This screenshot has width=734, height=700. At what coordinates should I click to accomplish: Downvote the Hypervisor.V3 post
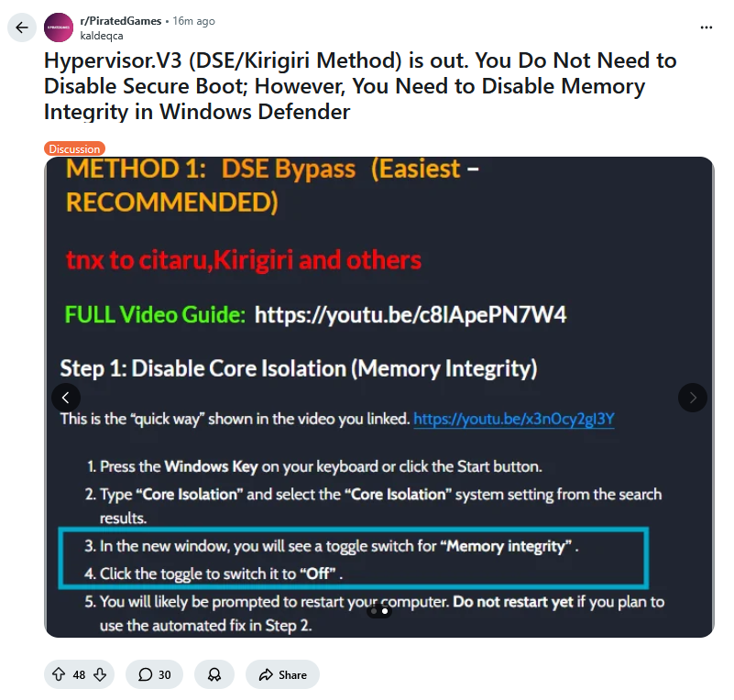[100, 674]
